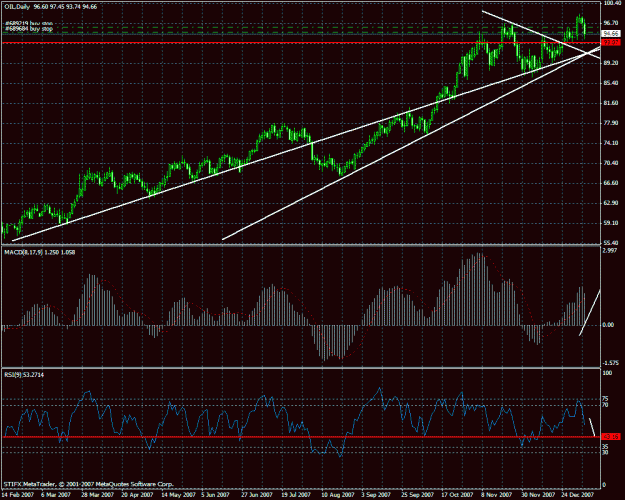Click the 96.70 price axis value
625x500 pixels.
point(611,23)
